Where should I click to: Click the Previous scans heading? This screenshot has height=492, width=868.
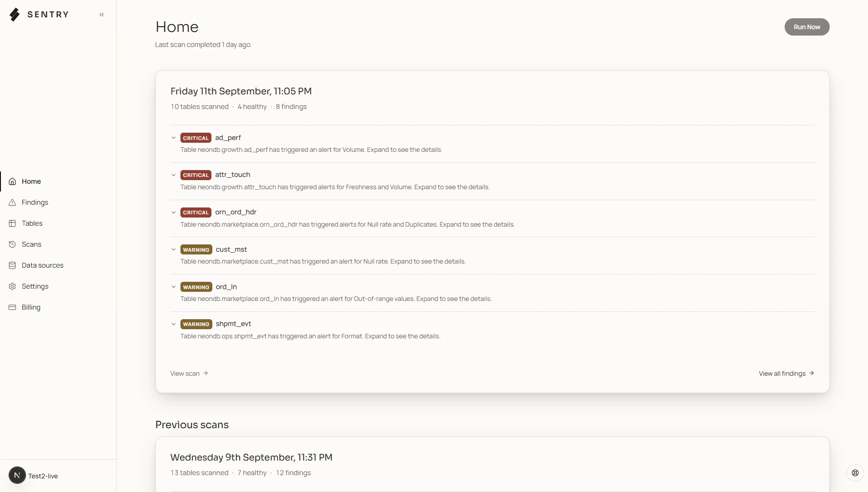point(192,425)
